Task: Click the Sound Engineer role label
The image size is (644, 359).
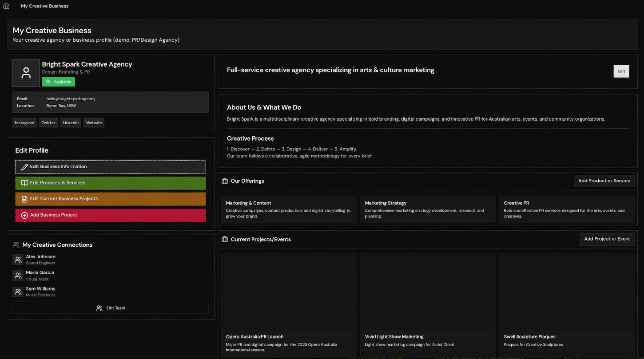Action: (40, 263)
